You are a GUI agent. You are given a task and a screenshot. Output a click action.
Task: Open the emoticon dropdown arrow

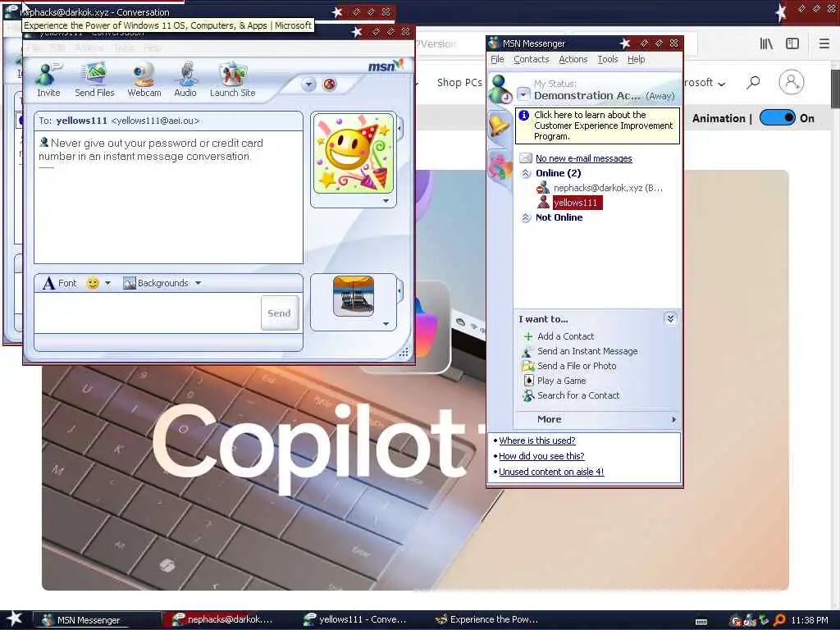pyautogui.click(x=107, y=283)
